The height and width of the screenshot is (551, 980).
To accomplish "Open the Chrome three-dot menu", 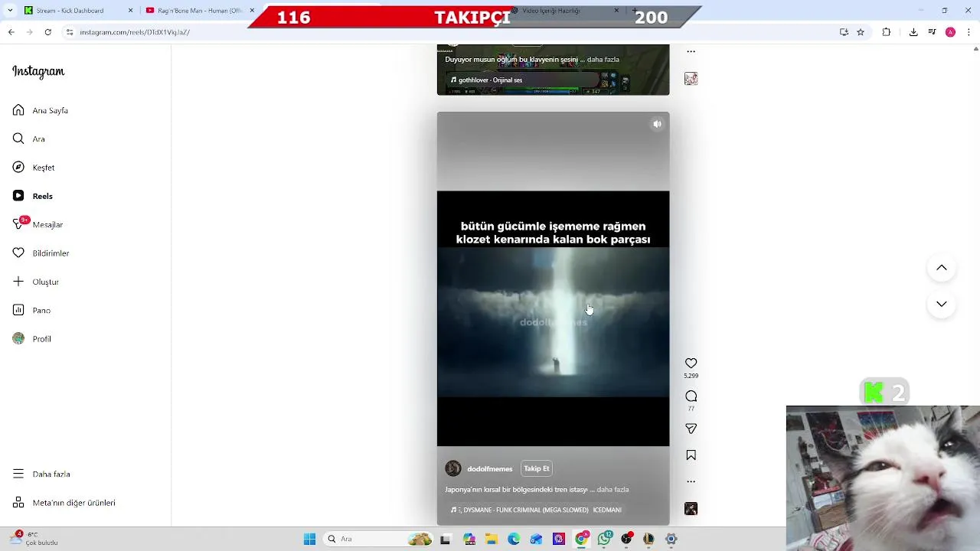I will coord(969,32).
